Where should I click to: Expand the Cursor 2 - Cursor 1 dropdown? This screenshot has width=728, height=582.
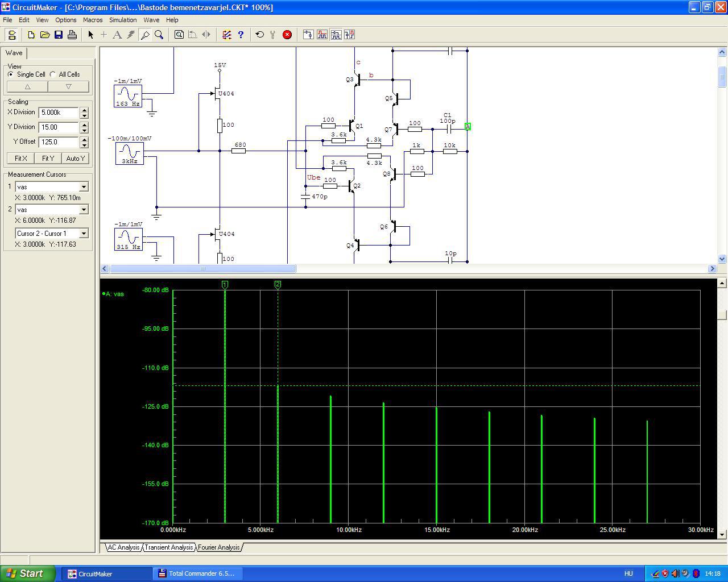pyautogui.click(x=84, y=234)
